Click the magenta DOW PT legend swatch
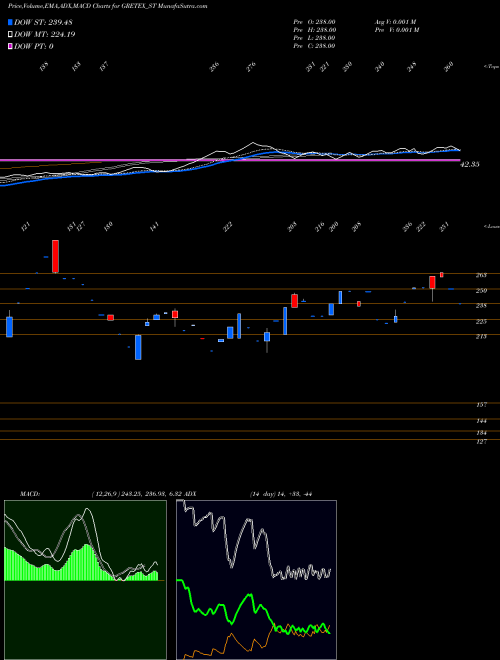Screen dimensions: 500x660 10,46
